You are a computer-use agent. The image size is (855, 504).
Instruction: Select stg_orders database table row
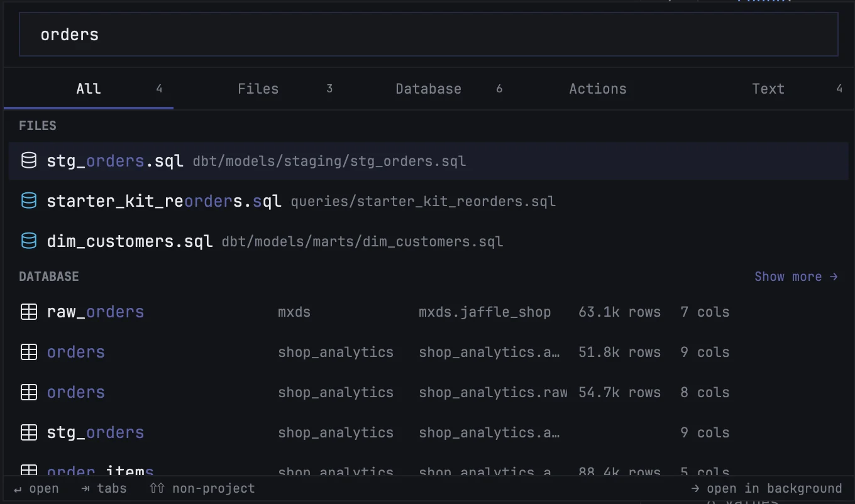pos(429,432)
